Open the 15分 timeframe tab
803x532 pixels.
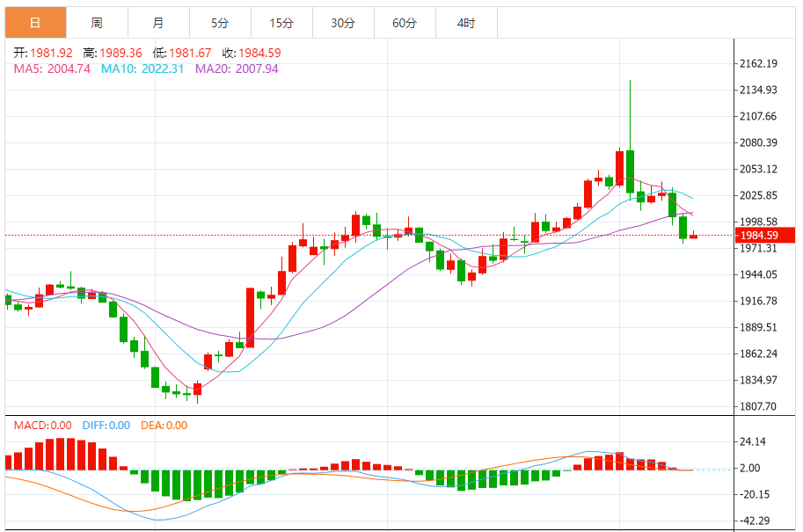pos(281,23)
